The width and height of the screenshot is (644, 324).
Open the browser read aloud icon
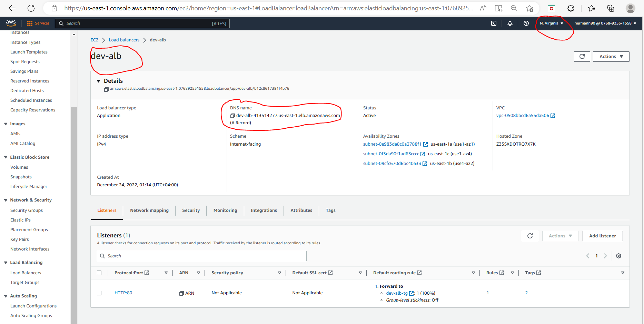[483, 8]
